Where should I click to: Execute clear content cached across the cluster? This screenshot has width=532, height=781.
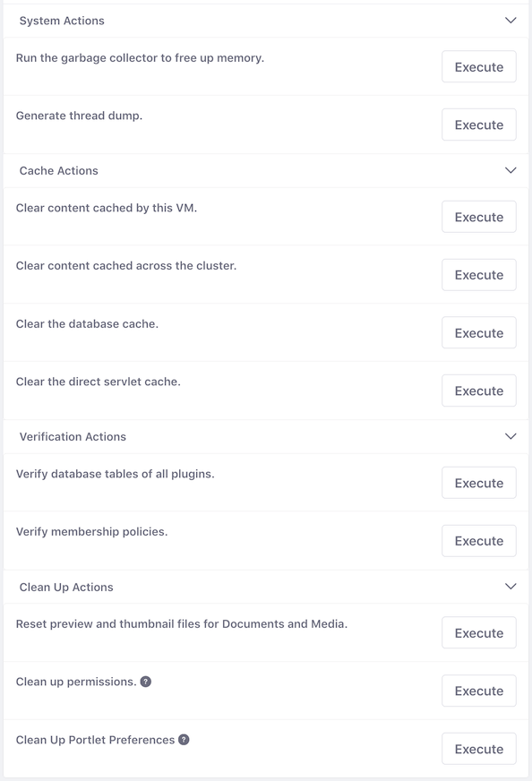(478, 275)
